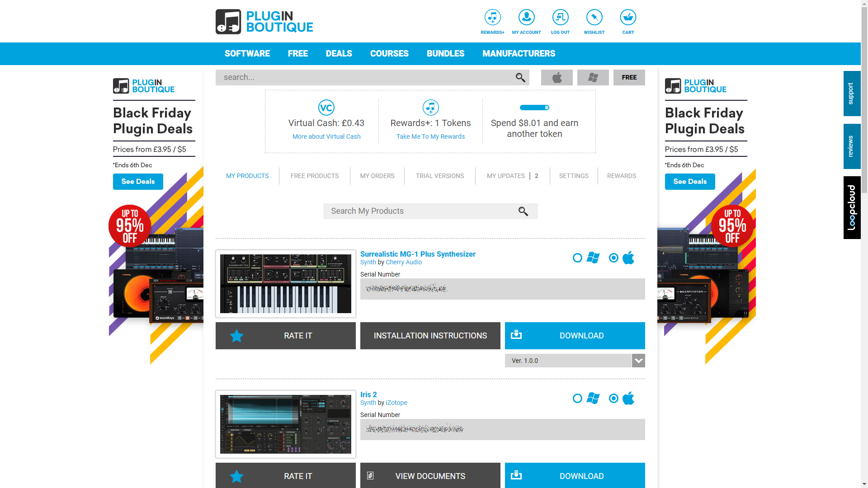This screenshot has width=868, height=488.
Task: Click the Log Out icon
Action: (x=560, y=17)
